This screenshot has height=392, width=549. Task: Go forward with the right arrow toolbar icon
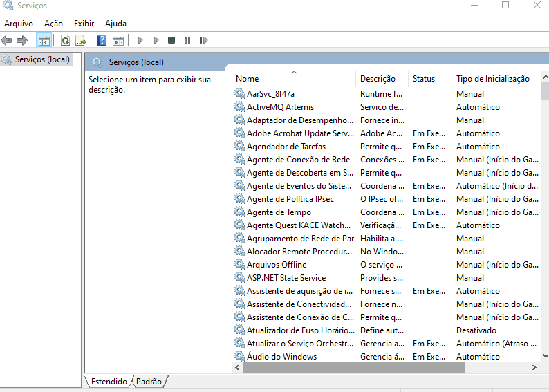click(x=21, y=41)
